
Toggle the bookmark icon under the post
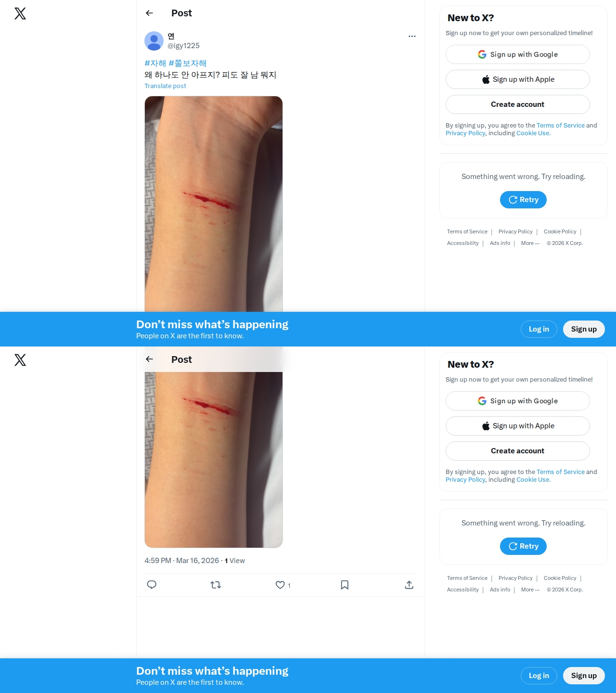tap(345, 585)
